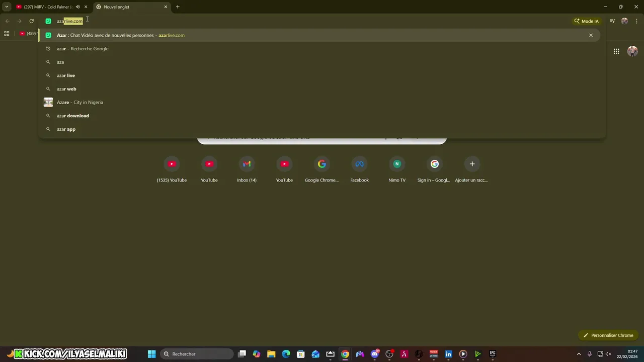Click the Rechercher taskbar search box
This screenshot has width=644, height=362.
click(x=197, y=354)
